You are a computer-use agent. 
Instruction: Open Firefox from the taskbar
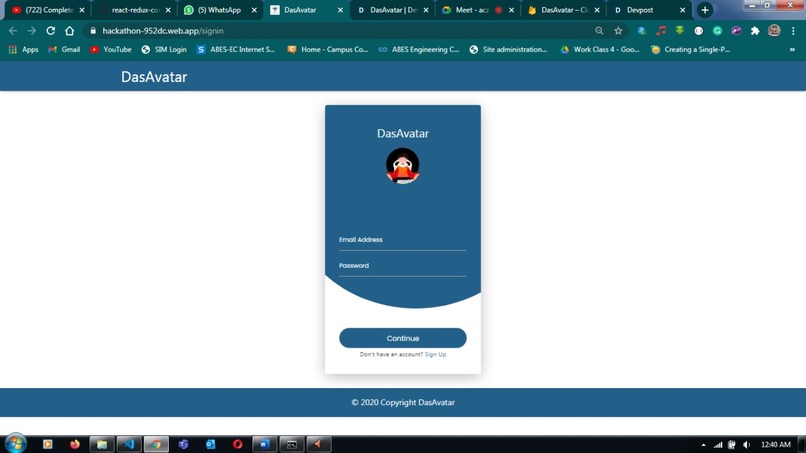point(75,444)
